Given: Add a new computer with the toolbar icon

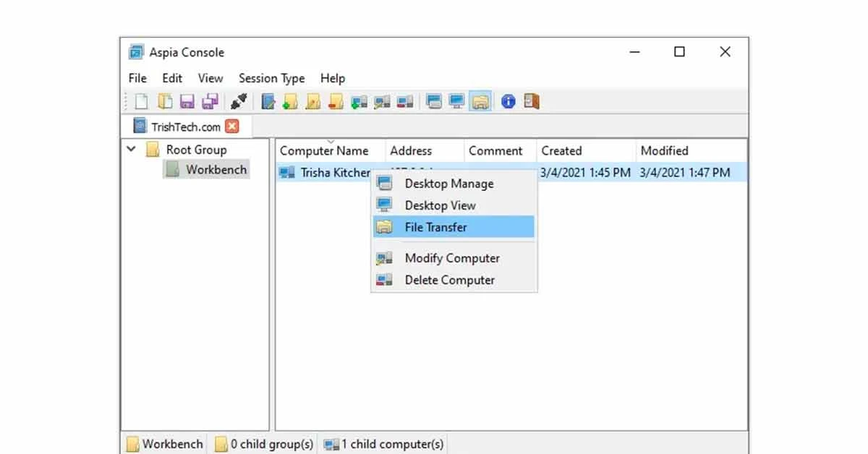Looking at the screenshot, I should [359, 101].
